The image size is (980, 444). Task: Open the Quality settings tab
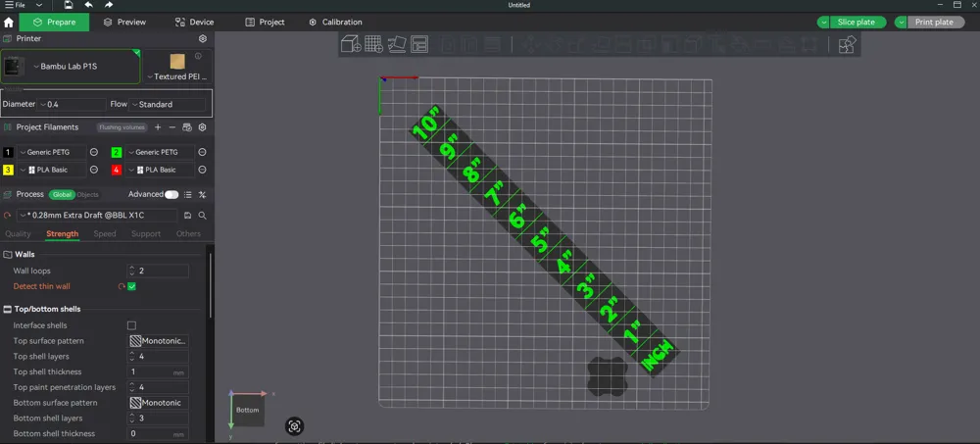coord(18,234)
